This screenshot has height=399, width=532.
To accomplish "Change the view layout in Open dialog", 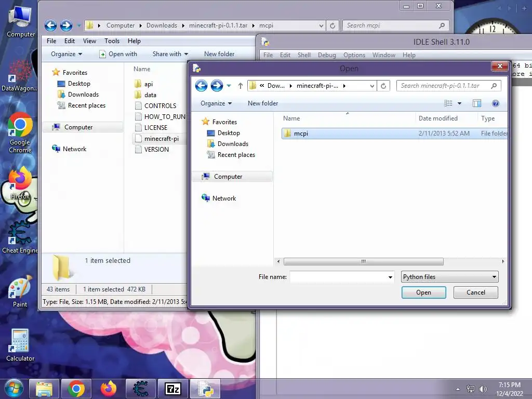I will click(x=448, y=103).
